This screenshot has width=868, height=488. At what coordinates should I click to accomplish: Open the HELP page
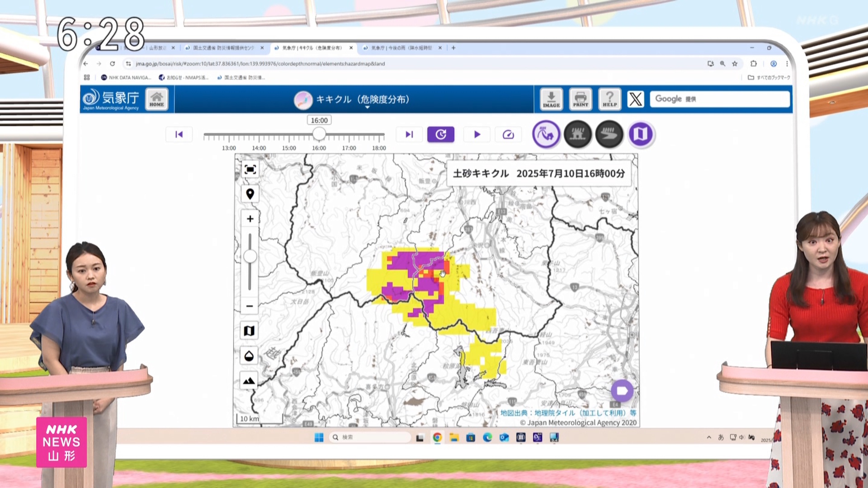pos(609,99)
